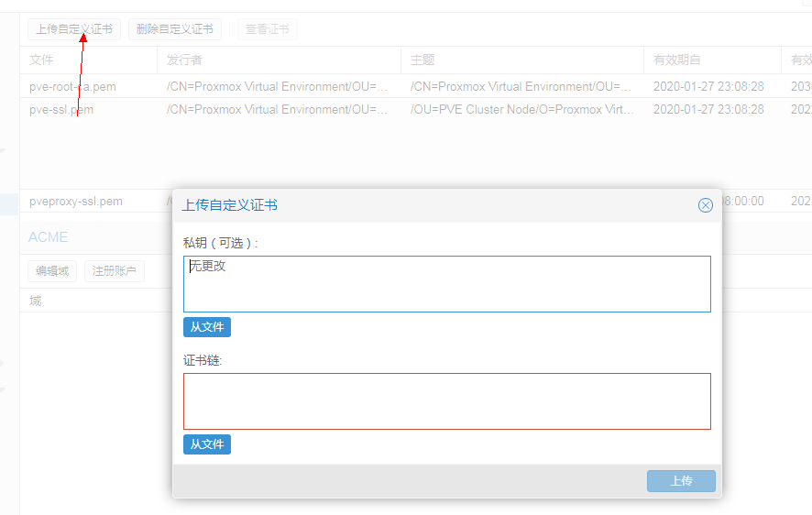
Task: Click 从文件 button under the certificate chain field
Action: tap(206, 444)
